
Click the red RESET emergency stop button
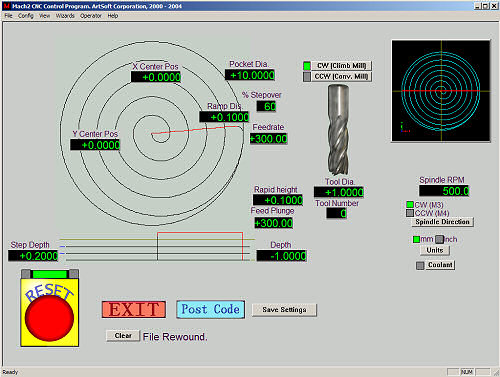click(49, 317)
